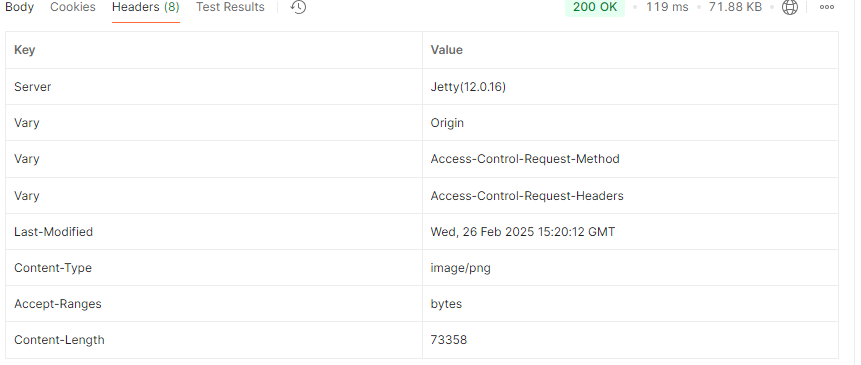Open the response history clock icon
861x365 pixels.
point(298,7)
